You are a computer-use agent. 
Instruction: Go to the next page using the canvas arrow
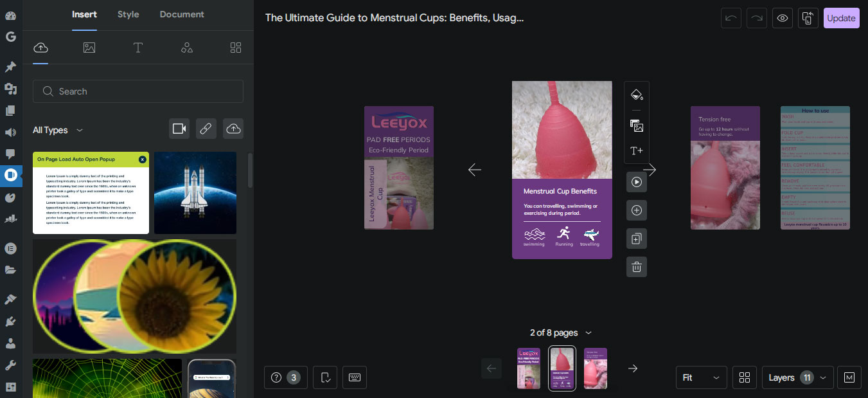coord(650,170)
